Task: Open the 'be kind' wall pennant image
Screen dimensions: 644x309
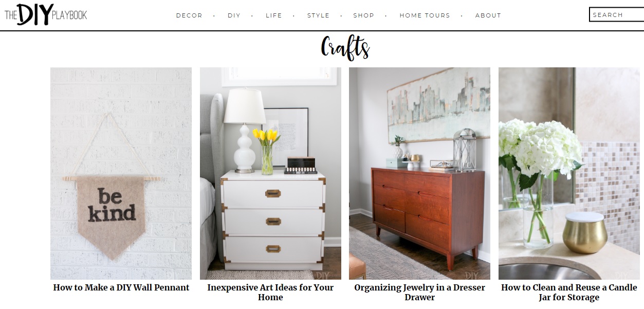Action: tap(121, 173)
